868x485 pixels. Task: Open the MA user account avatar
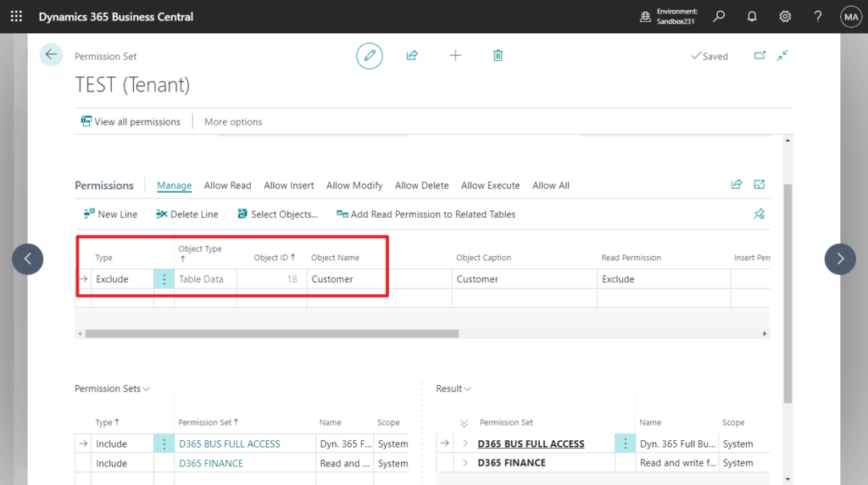coord(851,17)
